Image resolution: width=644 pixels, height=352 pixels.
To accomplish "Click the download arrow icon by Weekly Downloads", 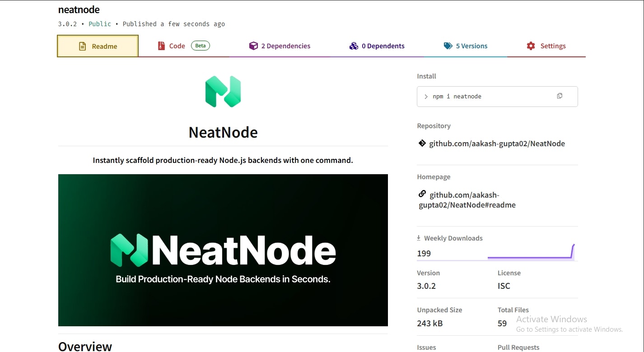I will pyautogui.click(x=418, y=237).
